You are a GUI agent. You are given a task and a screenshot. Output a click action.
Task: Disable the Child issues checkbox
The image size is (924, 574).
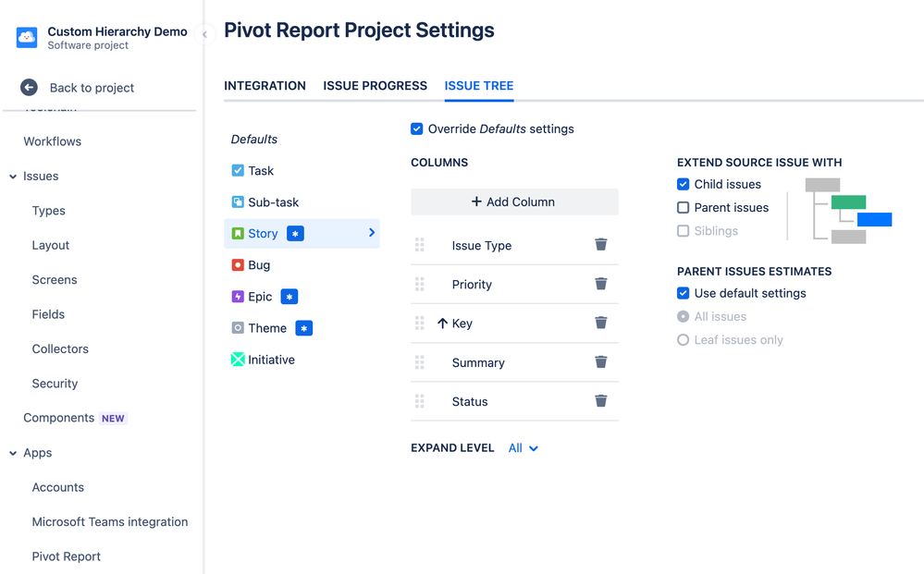(x=683, y=184)
